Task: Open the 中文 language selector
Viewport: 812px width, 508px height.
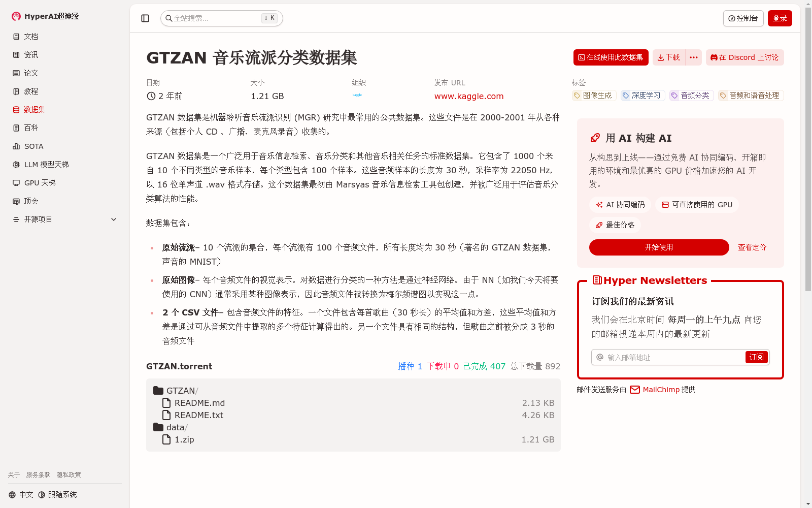Action: (21, 495)
